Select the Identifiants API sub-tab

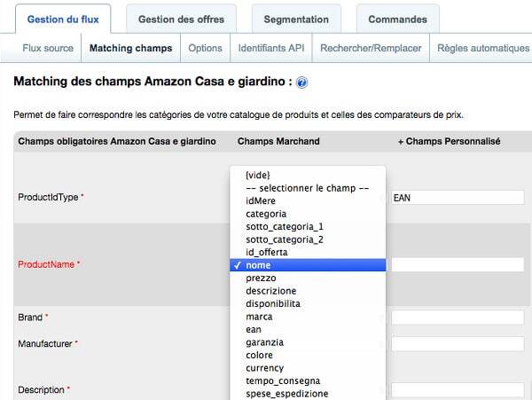click(x=271, y=48)
